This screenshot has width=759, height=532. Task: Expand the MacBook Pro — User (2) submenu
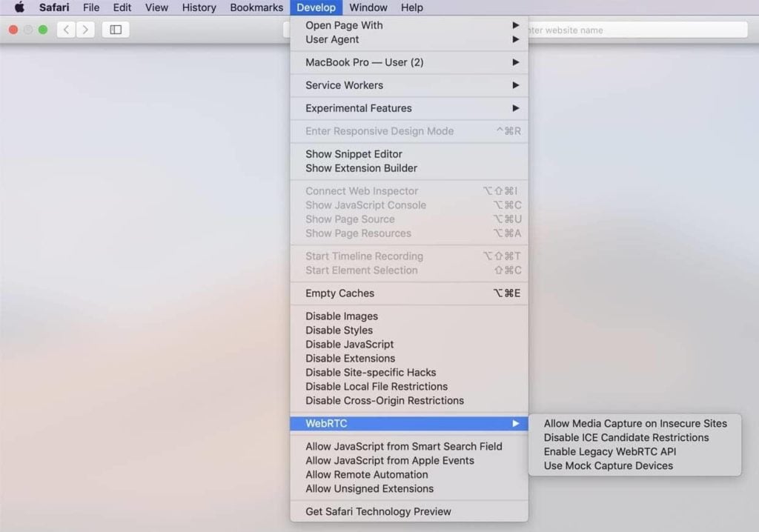[x=409, y=62]
